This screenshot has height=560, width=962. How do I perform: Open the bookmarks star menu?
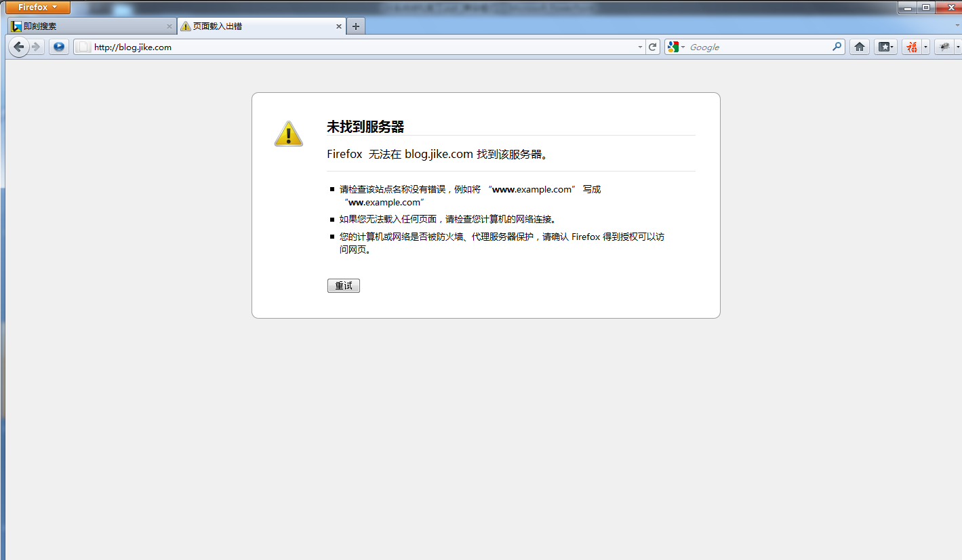coord(885,47)
